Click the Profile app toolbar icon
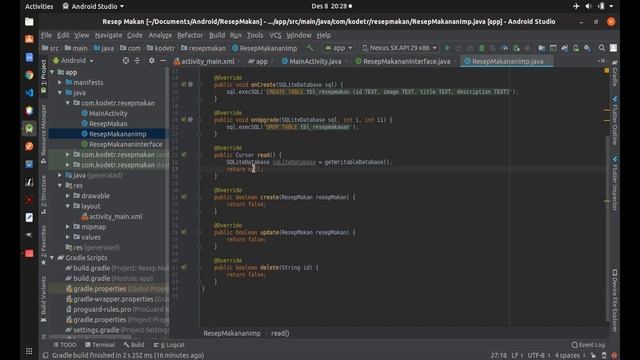The width and height of the screenshot is (640, 360). click(504, 48)
